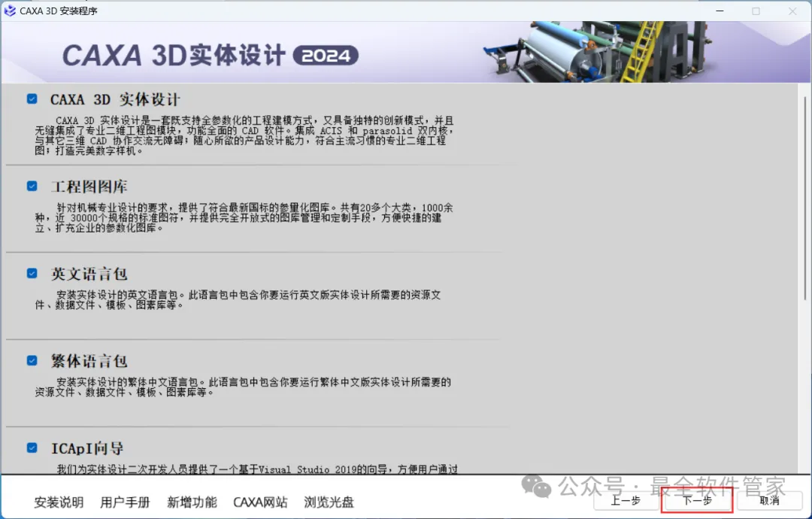
Task: Click the 下一步 button
Action: (x=697, y=500)
